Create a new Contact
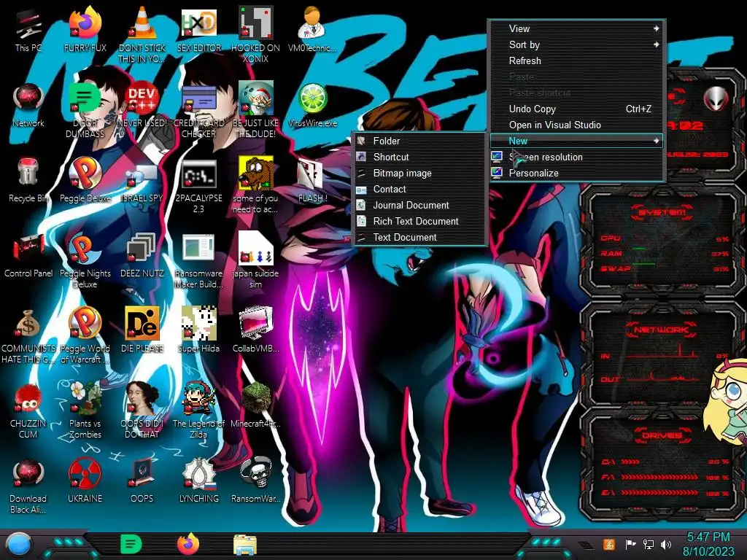Screen dimensions: 747x560 (419, 189)
